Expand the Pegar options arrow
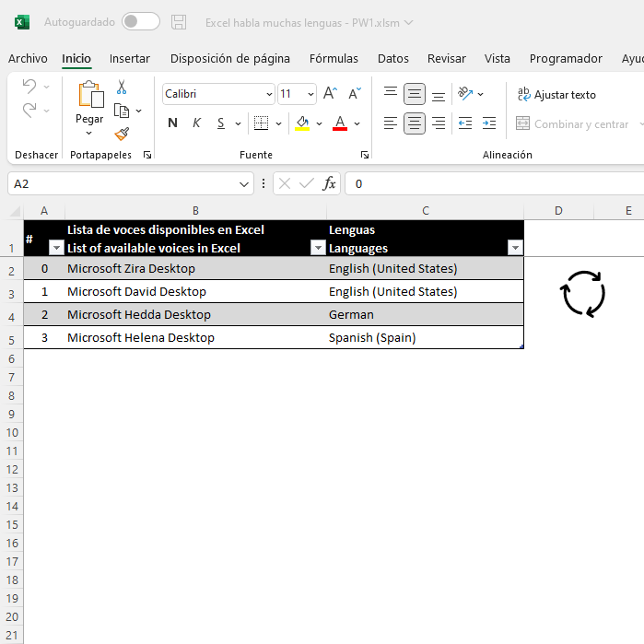Screen dimensions: 644x644 pos(89,133)
